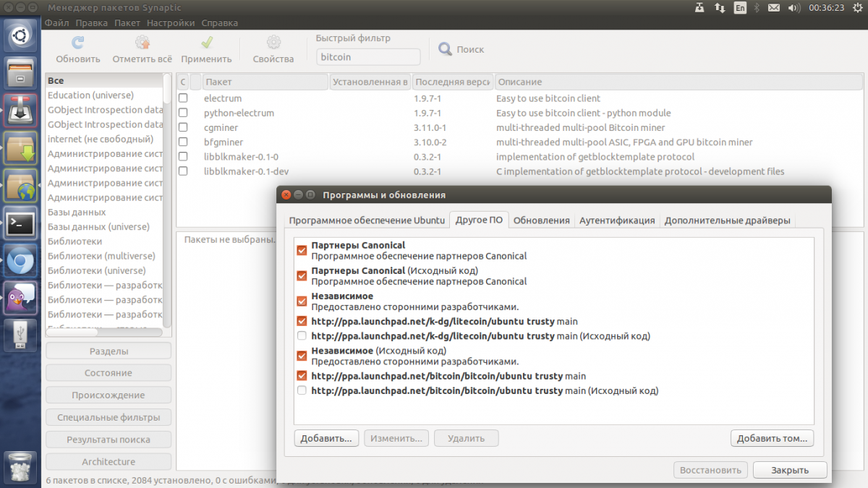
Task: Focus the Быстрый фильтр input field
Action: [369, 57]
